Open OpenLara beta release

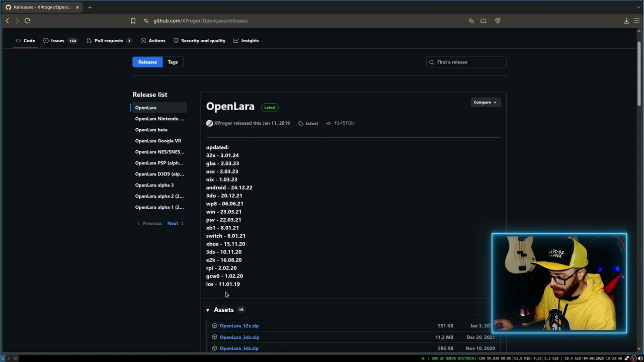click(151, 130)
